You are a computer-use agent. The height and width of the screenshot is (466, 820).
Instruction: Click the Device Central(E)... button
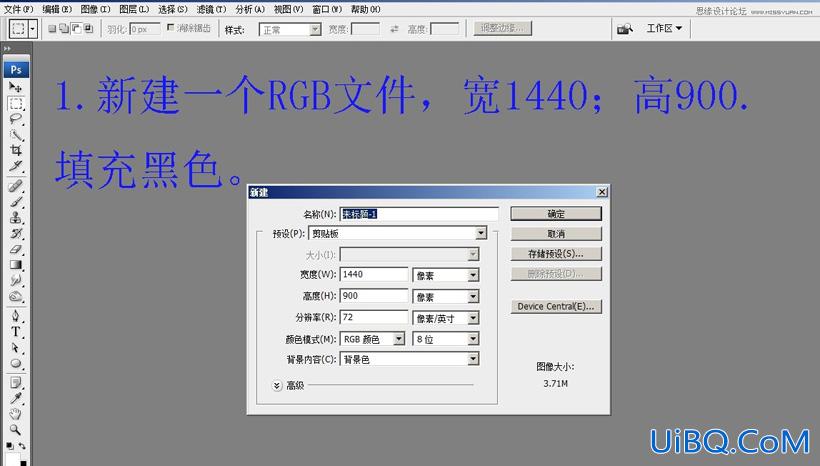click(x=556, y=306)
